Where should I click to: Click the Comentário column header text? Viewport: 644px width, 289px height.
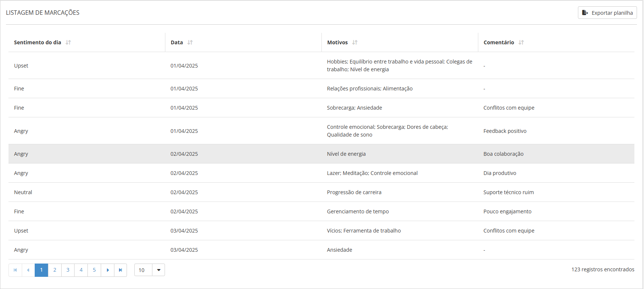click(499, 42)
